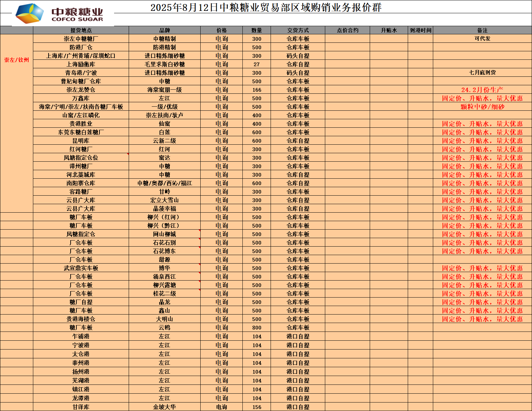Screen dimensions: 532x411
Task: Click the 崇左中糖糖厂 pickup location cell
Action: click(81, 39)
